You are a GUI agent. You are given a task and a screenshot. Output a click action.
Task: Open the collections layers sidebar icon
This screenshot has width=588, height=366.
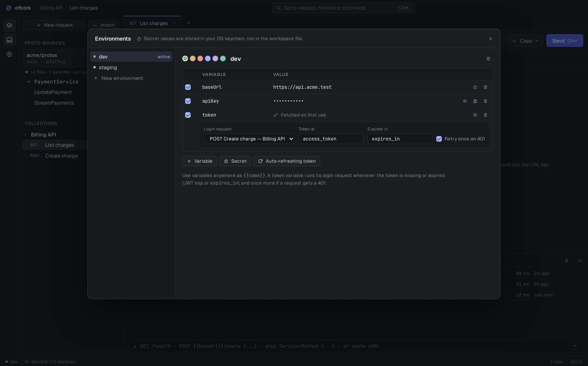pos(9,25)
